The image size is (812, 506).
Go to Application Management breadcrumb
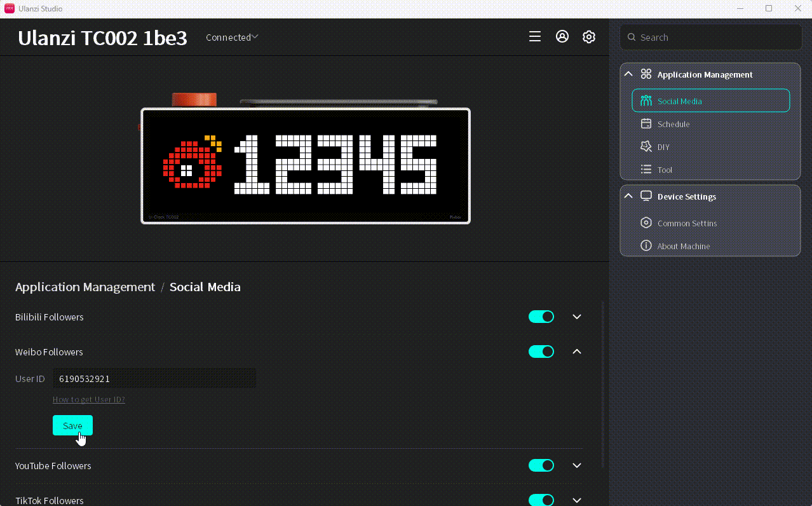coord(85,287)
